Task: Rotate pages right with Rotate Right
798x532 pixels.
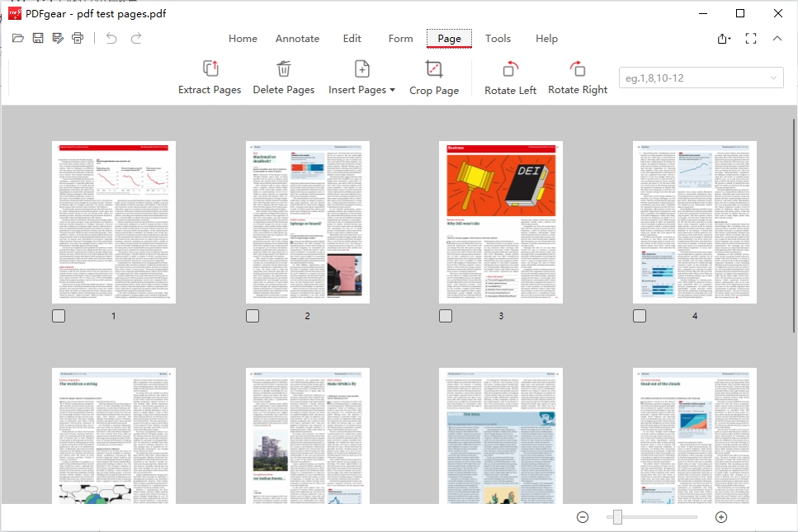Action: (578, 77)
